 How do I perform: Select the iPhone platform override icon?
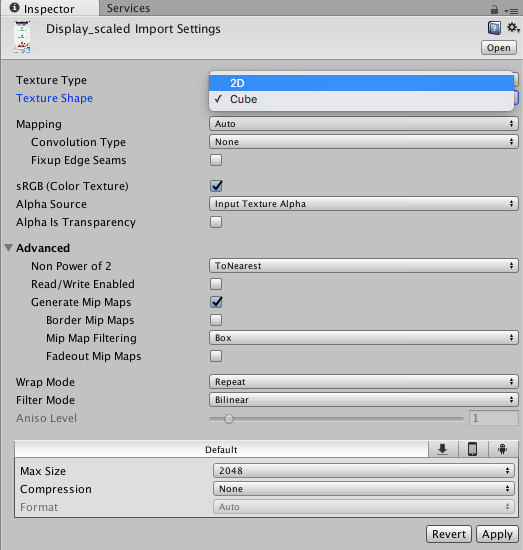click(x=473, y=449)
